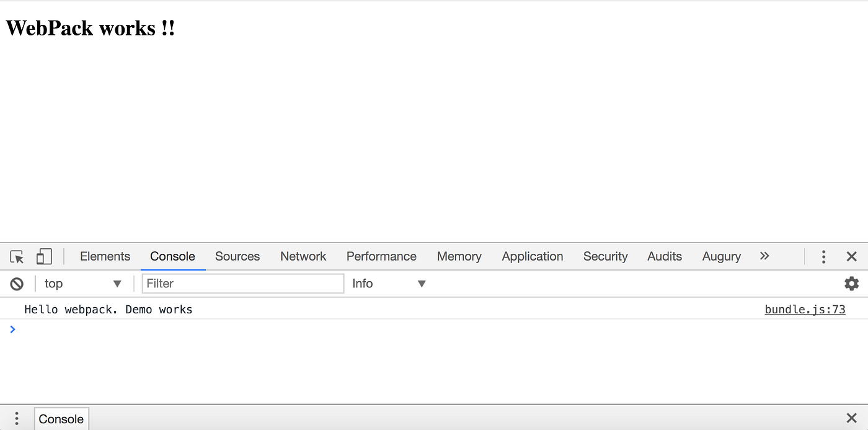Toggle the device toolbar

(43, 256)
